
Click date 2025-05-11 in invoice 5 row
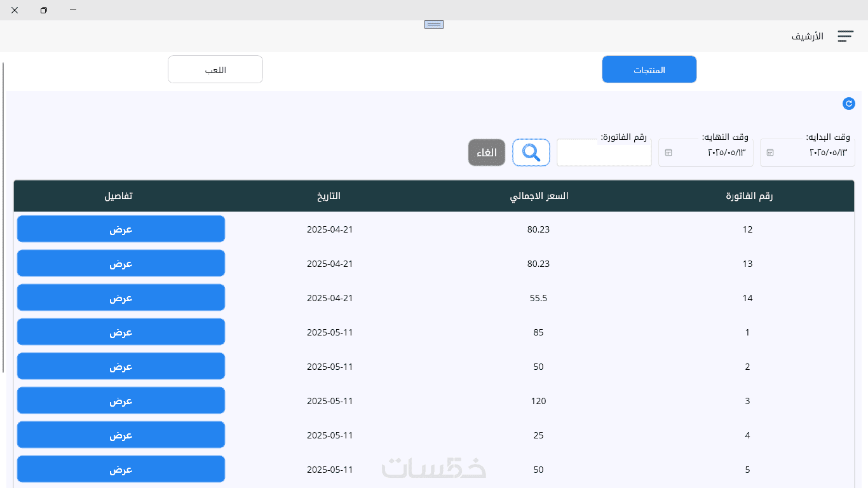[329, 470]
